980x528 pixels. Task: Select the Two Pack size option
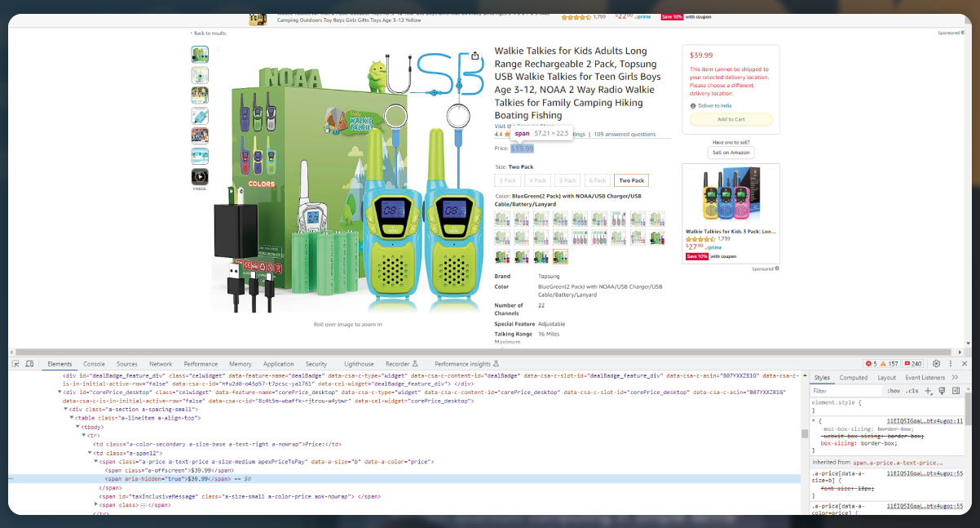[631, 180]
